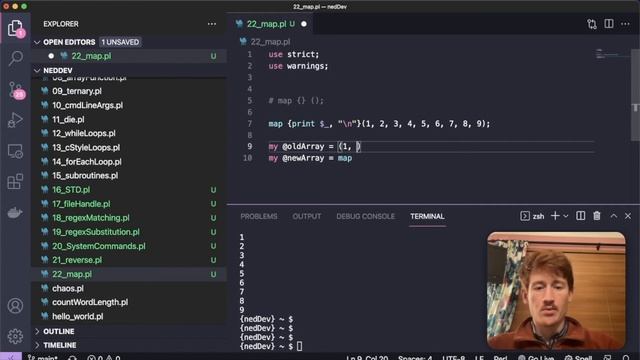
Task: Open Run and Debug view
Action: click(x=15, y=120)
